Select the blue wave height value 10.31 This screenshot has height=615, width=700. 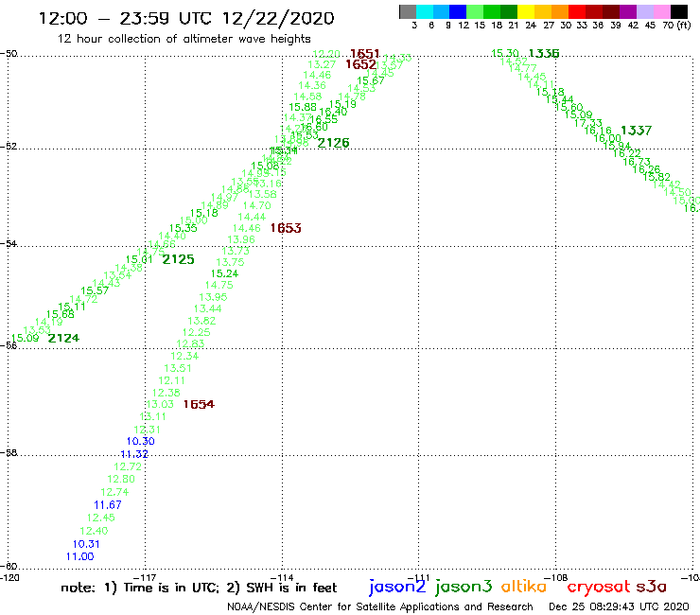point(86,544)
